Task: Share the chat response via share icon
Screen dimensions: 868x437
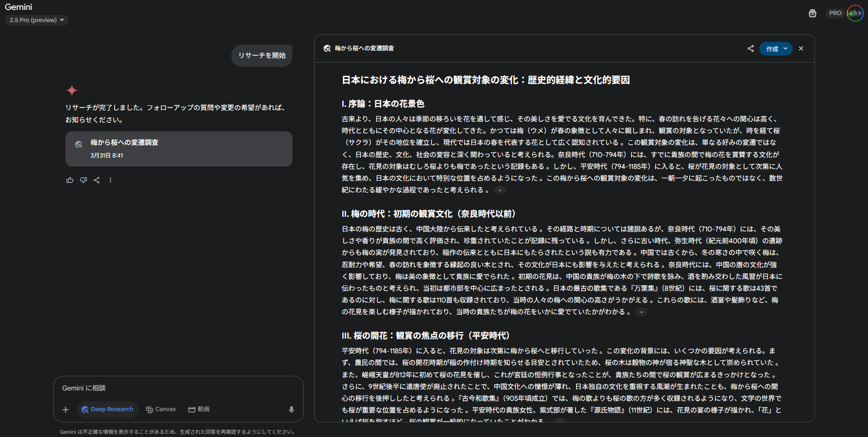Action: 97,180
